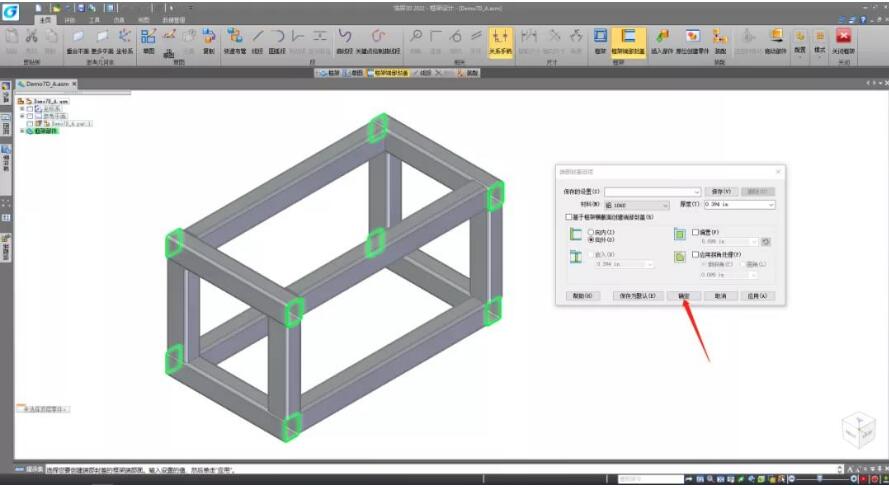Click the Cancel button in dialog
This screenshot has height=488, width=889.
click(x=720, y=296)
